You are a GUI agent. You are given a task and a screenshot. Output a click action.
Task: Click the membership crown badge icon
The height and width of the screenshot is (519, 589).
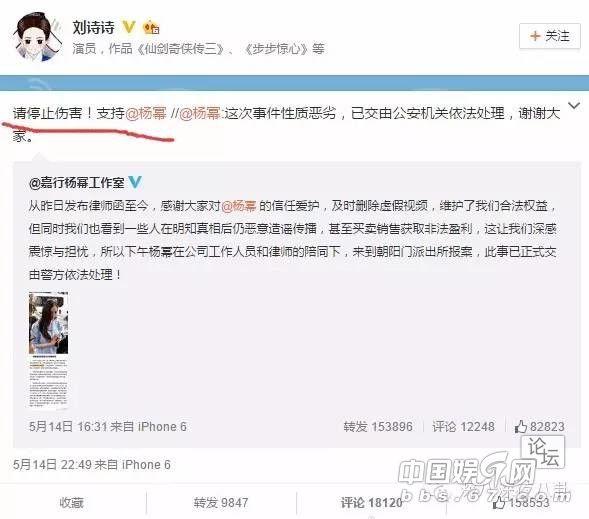[151, 27]
